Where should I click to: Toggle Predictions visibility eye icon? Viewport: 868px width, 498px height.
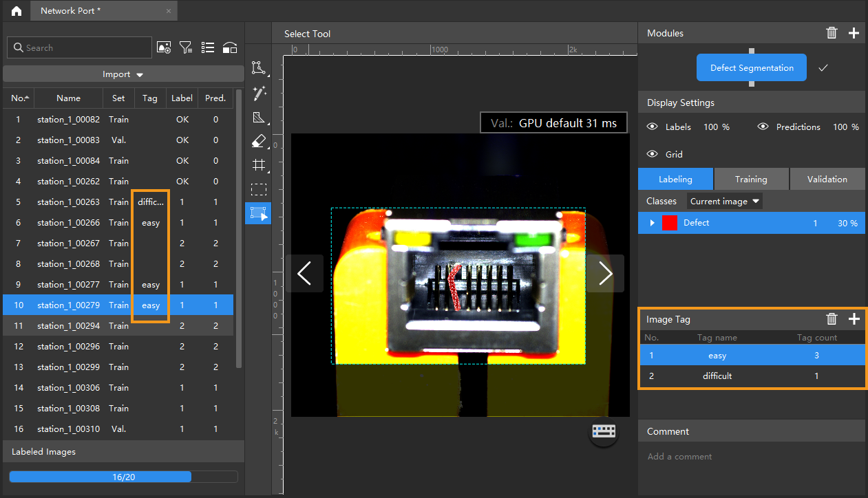pyautogui.click(x=763, y=127)
